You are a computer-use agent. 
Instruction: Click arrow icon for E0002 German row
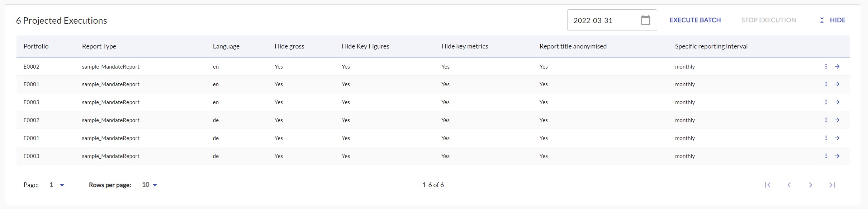(837, 120)
